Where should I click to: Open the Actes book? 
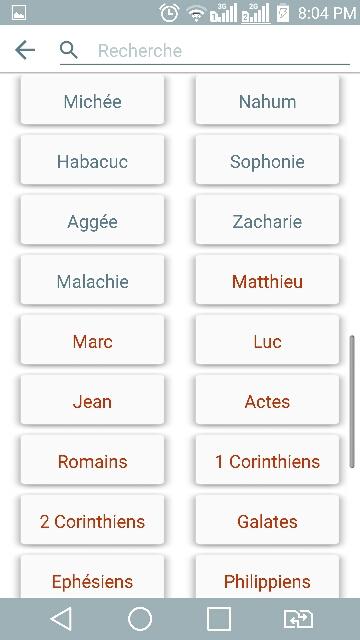click(267, 402)
